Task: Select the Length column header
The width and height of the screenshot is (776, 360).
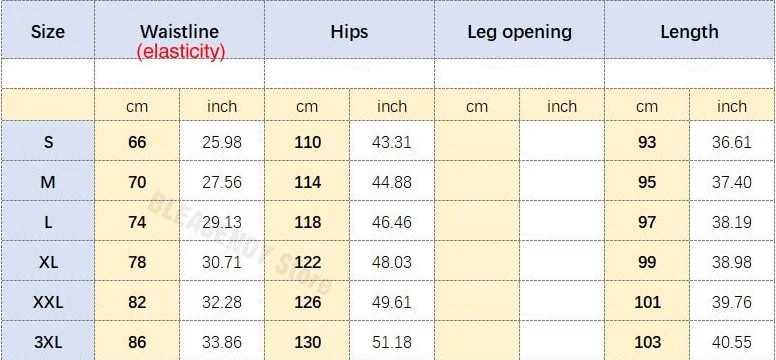Action: [689, 32]
